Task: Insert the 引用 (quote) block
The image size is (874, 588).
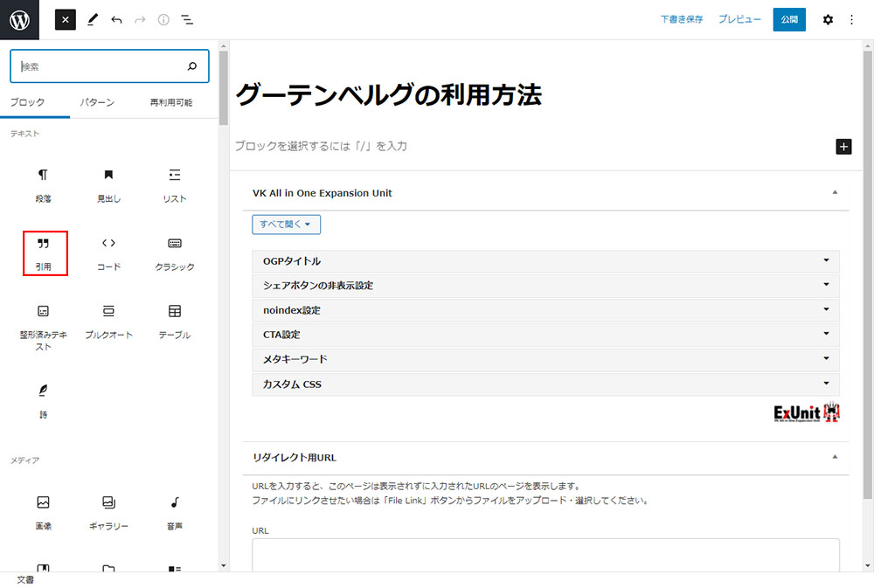Action: (x=45, y=252)
